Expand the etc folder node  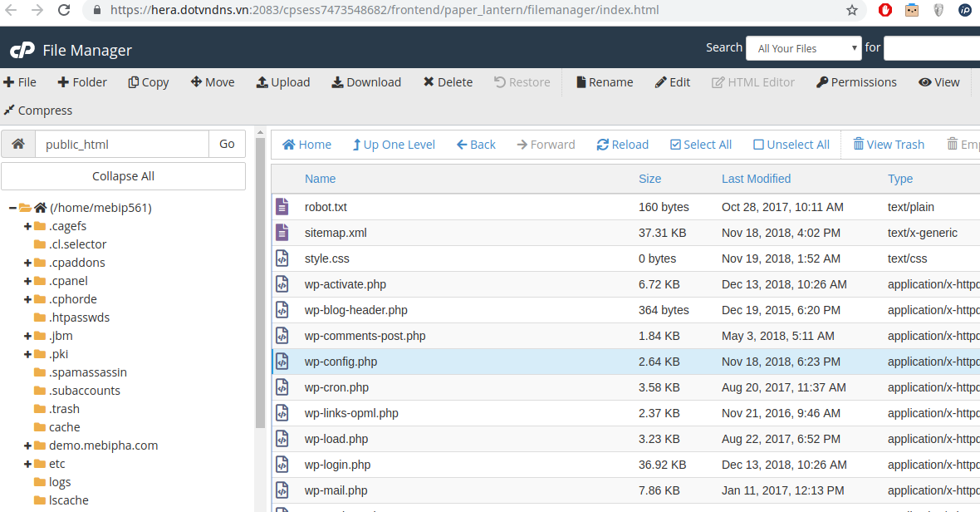pyautogui.click(x=27, y=464)
